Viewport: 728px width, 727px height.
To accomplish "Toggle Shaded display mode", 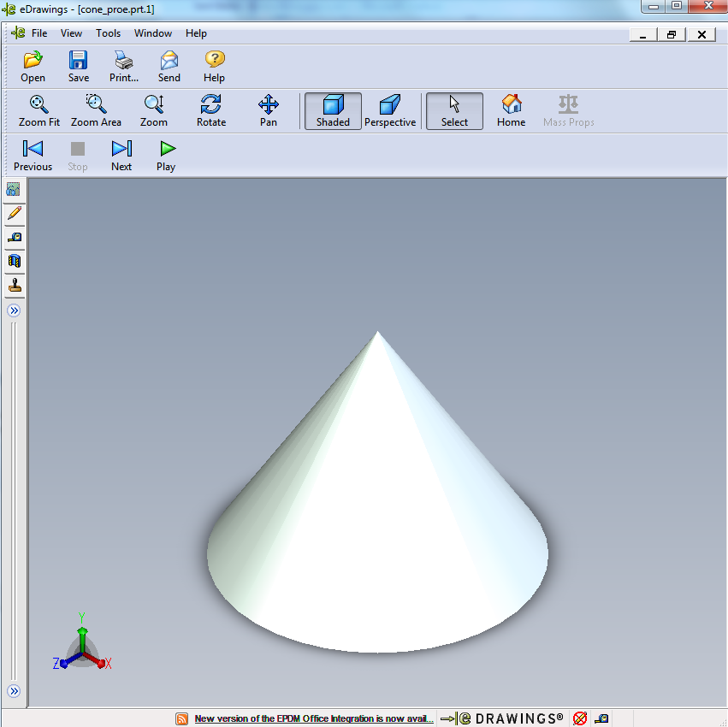I will (333, 111).
